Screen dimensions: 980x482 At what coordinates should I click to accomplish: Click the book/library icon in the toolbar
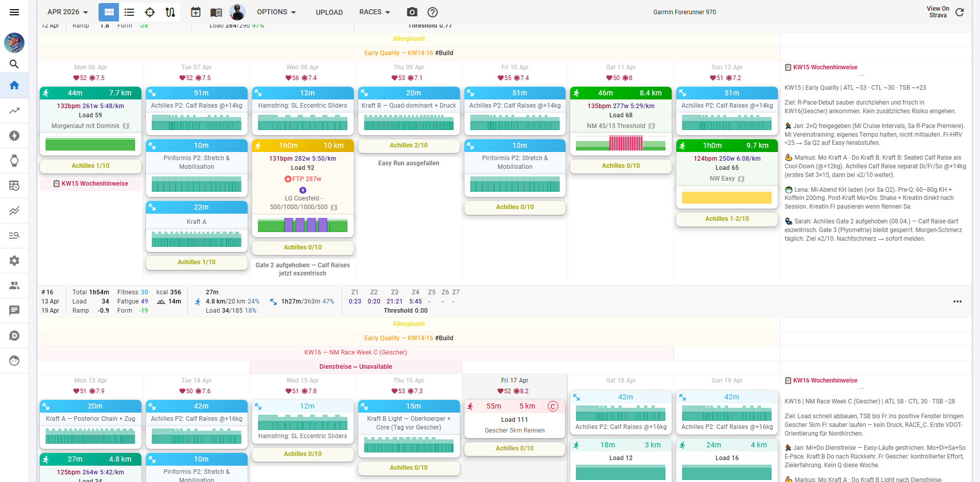pos(216,12)
